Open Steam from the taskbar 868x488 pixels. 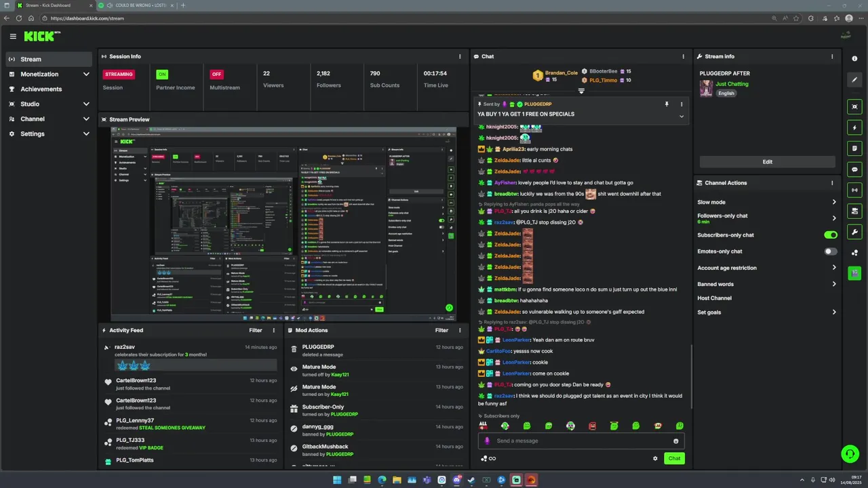coord(471,480)
